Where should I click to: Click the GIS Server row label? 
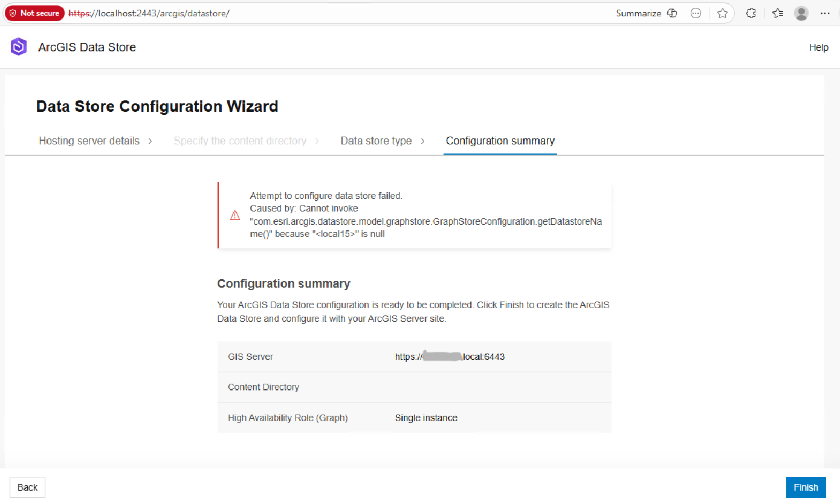point(250,357)
